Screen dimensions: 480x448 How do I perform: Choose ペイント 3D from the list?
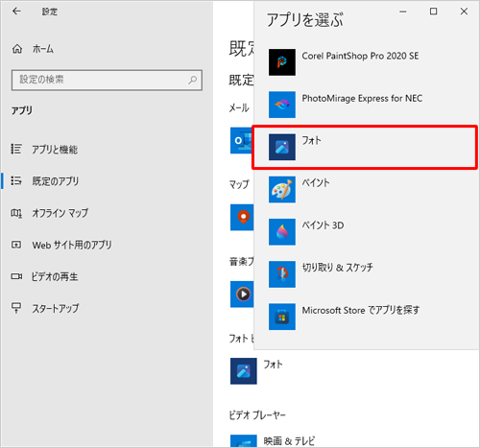click(x=366, y=232)
